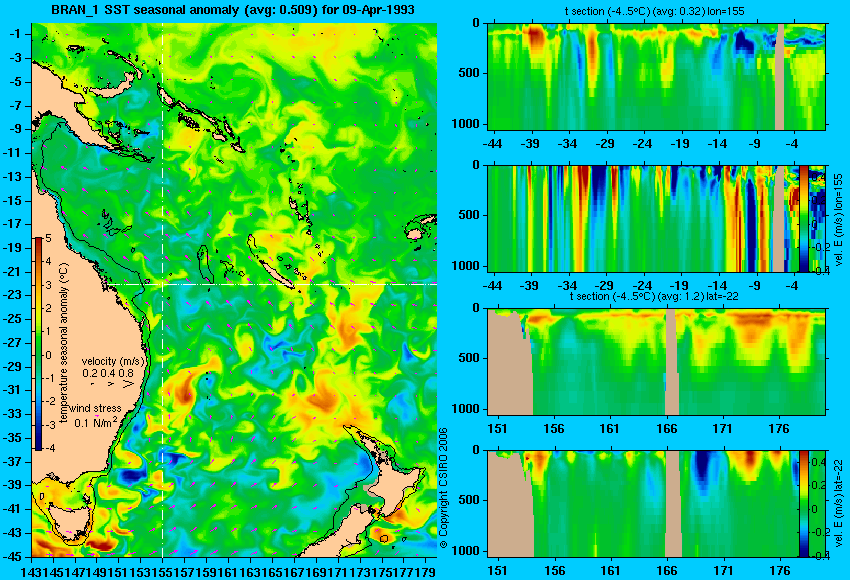Viewport: 850px width, 580px height.
Task: Click the 'vel. E (m/s) lon=155' vertical label
Action: tap(839, 218)
